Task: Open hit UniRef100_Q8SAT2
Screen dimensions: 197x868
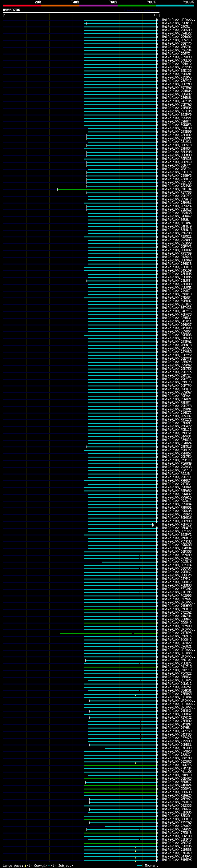Action: pyautogui.click(x=176, y=200)
